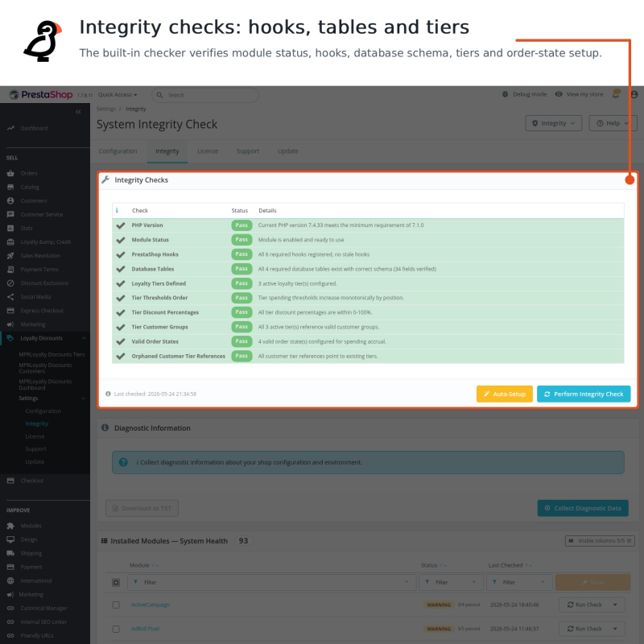
Task: Open Express Checkout in the sidebar
Action: [x=42, y=311]
